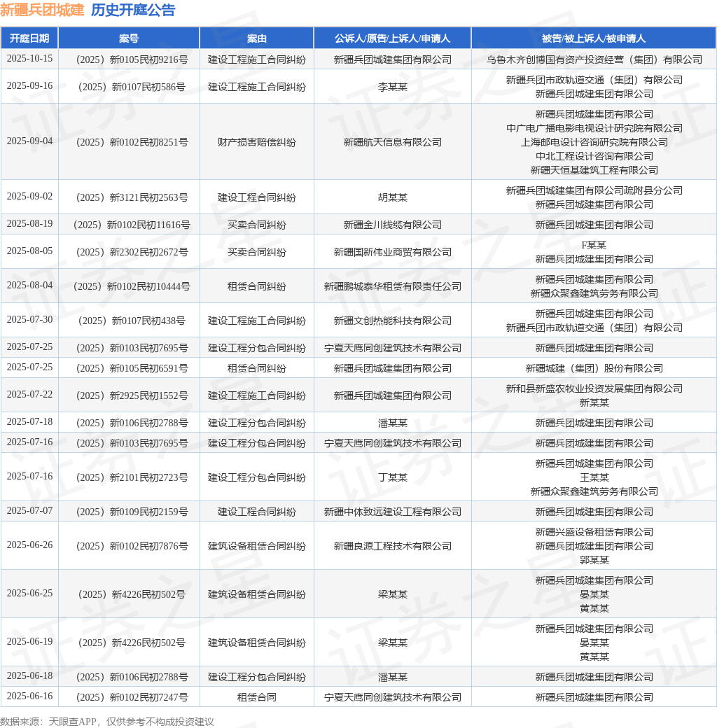
Task: Click defendant 上海邮电设计咨询研究院有限公司
Action: (594, 142)
